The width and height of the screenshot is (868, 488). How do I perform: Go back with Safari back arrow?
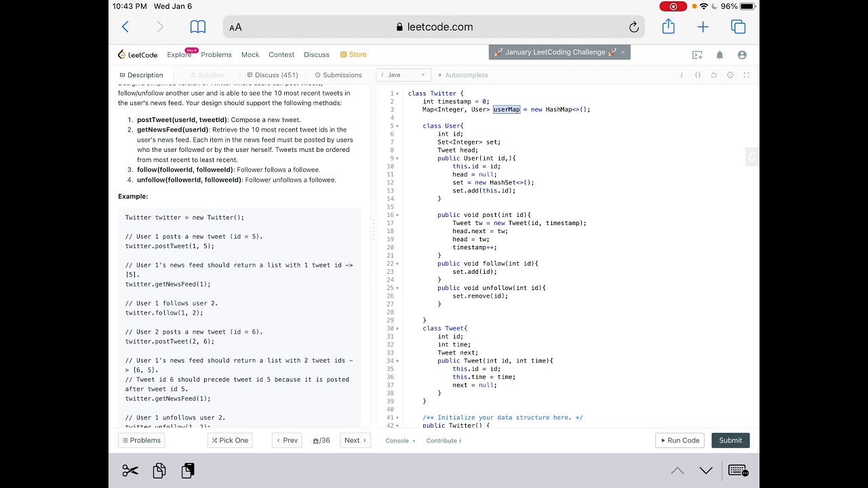[125, 27]
